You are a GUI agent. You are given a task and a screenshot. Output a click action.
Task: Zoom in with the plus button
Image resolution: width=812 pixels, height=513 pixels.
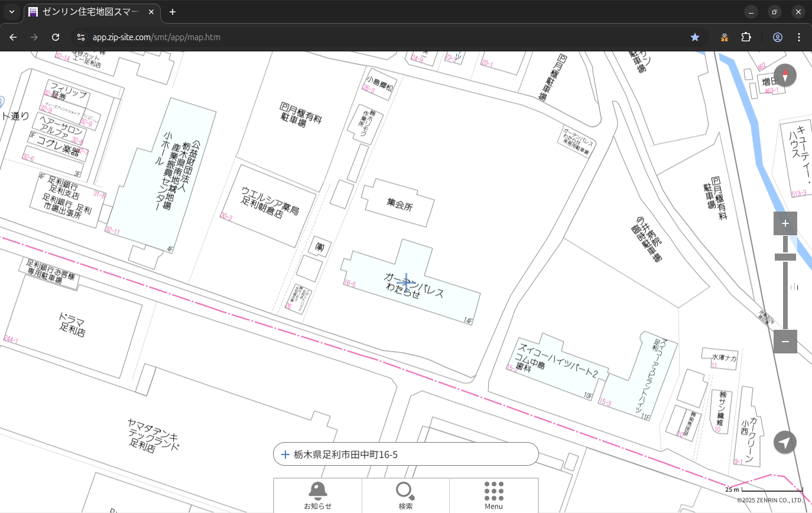785,223
